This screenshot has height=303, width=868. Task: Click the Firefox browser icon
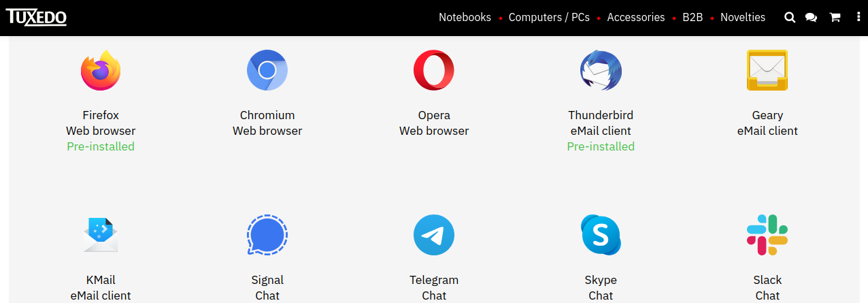(101, 70)
